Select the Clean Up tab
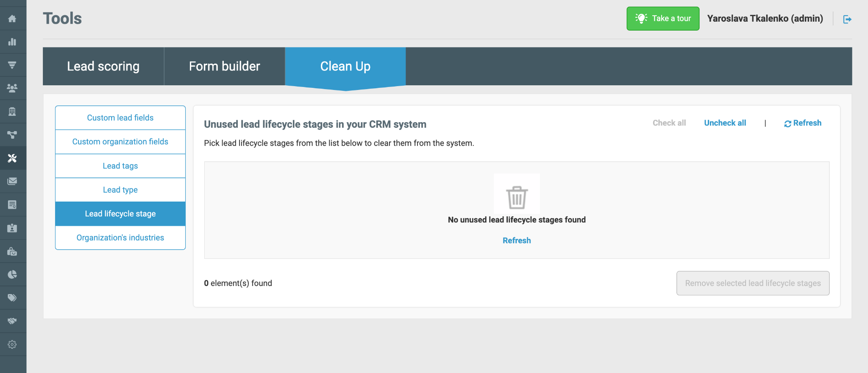 coord(345,66)
